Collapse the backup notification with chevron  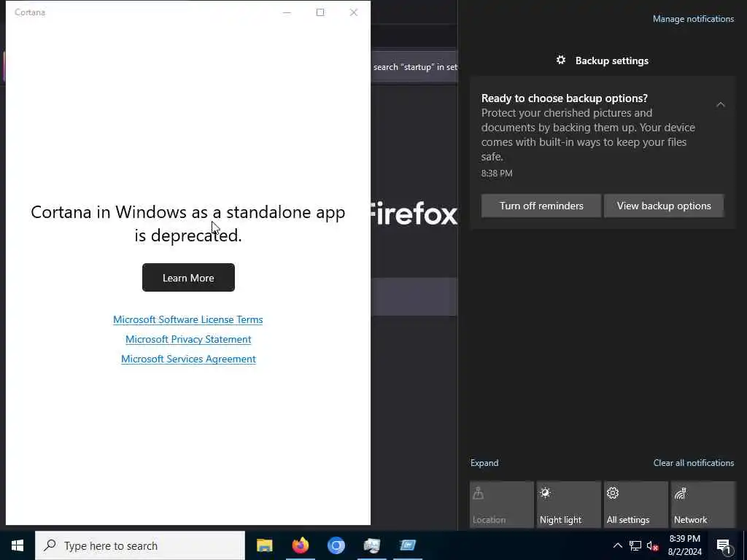click(720, 104)
